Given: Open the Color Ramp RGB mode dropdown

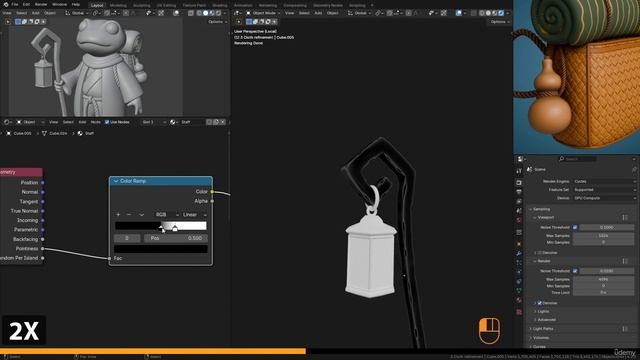Looking at the screenshot, I should tap(167, 215).
